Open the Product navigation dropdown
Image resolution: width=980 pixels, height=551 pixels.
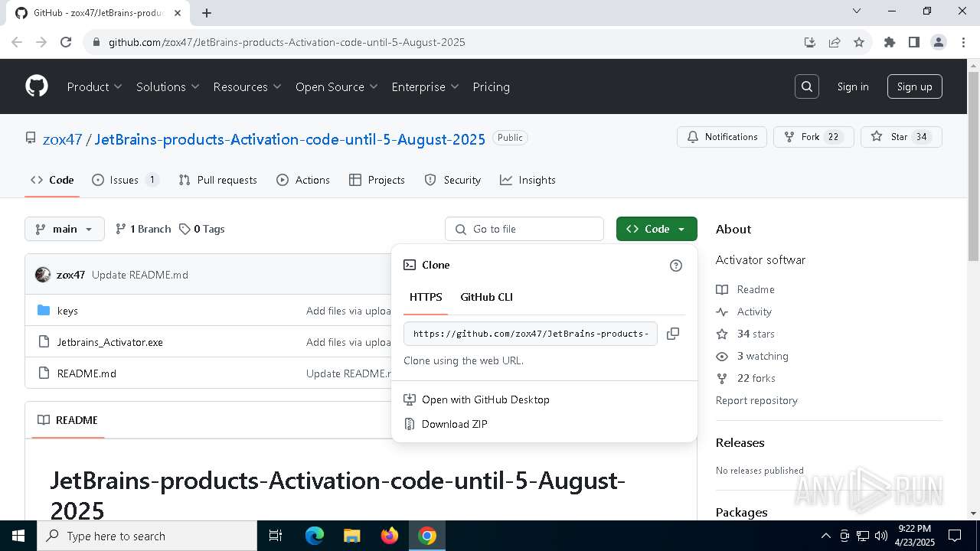[x=94, y=86]
